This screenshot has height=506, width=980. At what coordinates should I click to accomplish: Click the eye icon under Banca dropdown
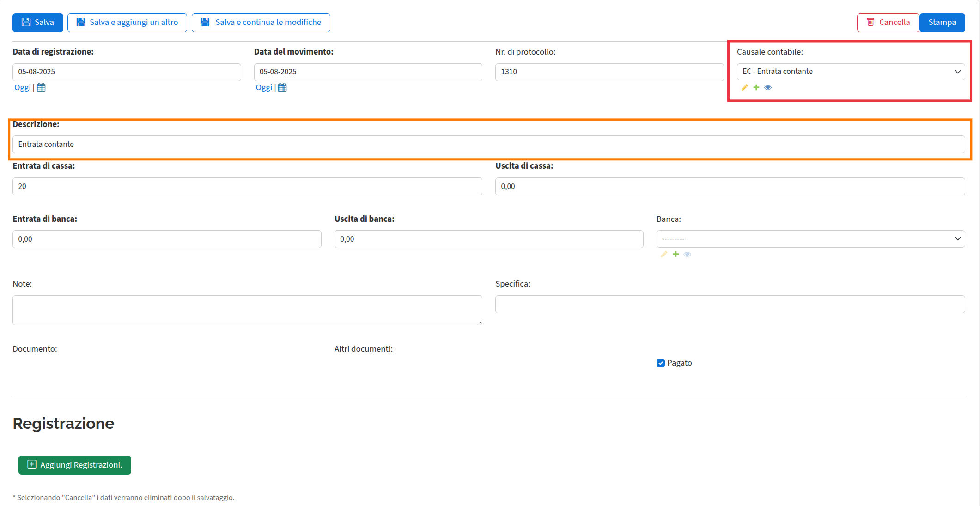pos(688,254)
